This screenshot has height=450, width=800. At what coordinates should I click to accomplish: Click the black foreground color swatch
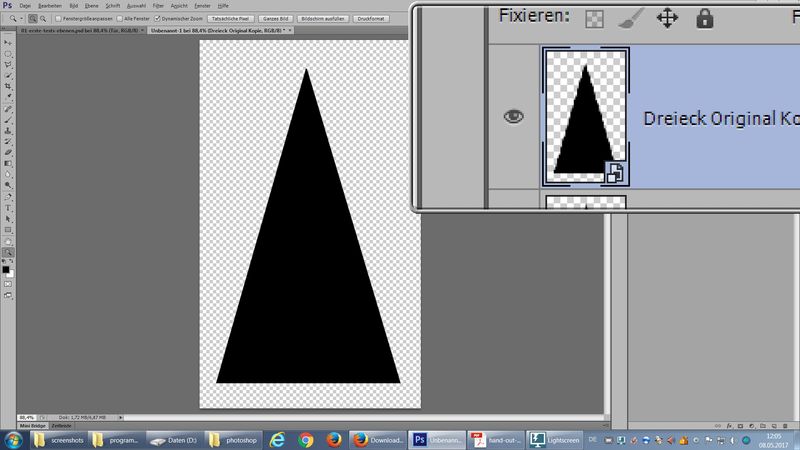6,270
